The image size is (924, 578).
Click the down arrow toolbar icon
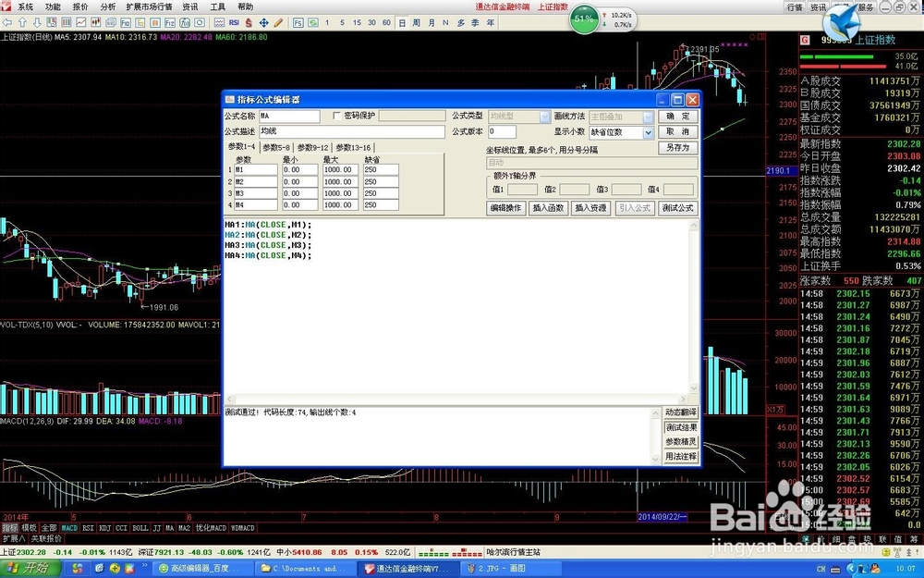click(x=37, y=22)
